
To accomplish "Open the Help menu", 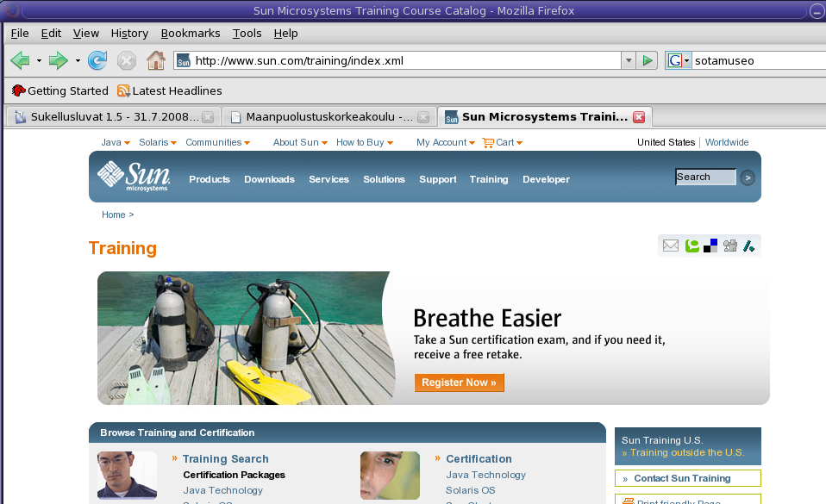I will [286, 34].
